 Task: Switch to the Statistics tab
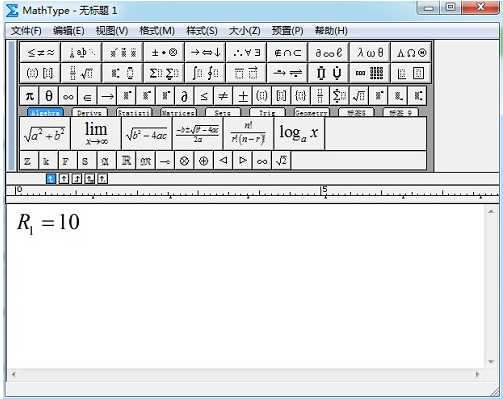coord(134,112)
